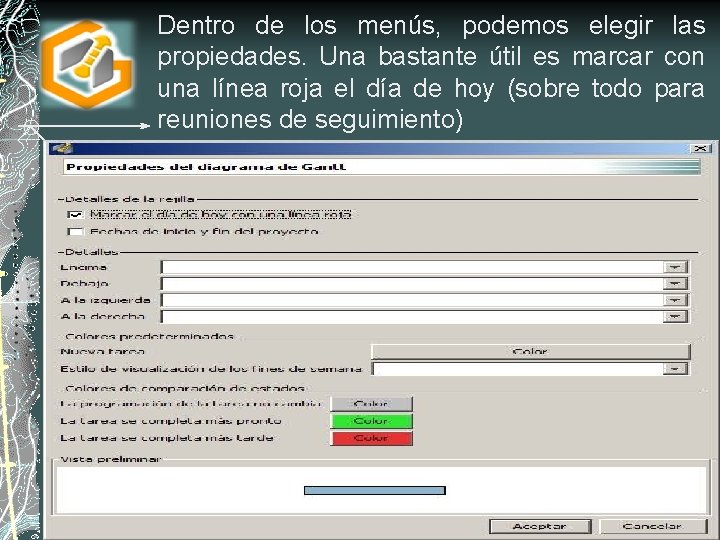The height and width of the screenshot is (540, 720).
Task: Click the 'Detalles de la rejilla' section label
Action: click(x=129, y=199)
